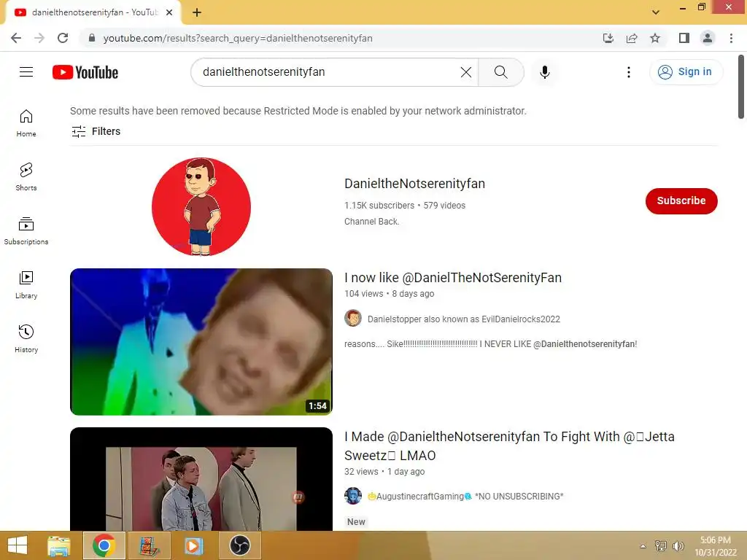
Task: Click the 'reasons.... Sike' description snippet
Action: point(491,344)
